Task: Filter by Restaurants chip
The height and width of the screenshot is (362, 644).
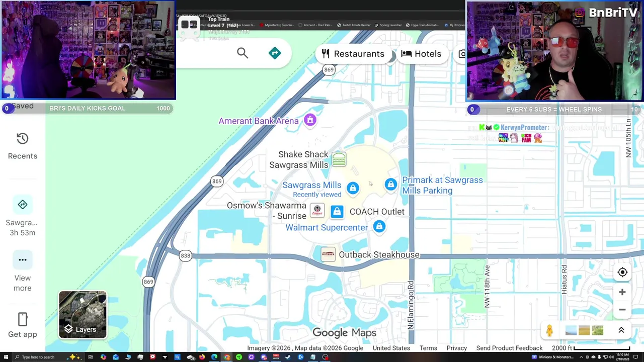Action: coord(353,54)
